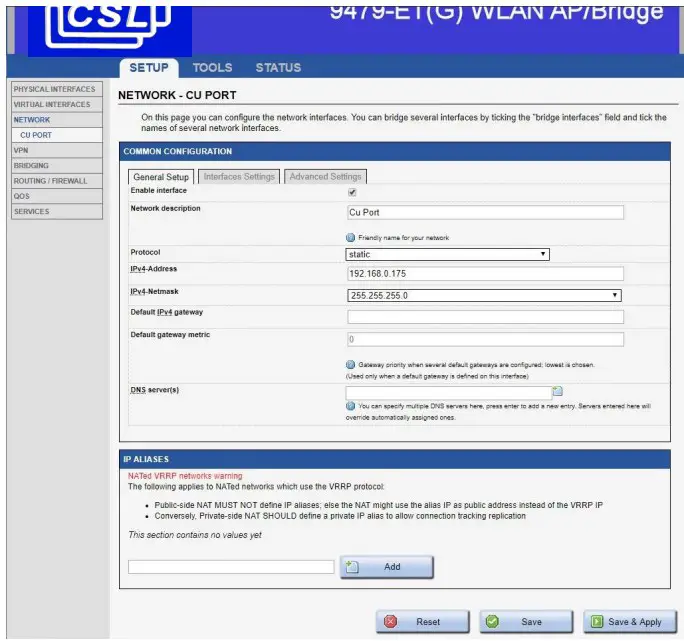Viewport: 684px width, 641px height.
Task: Open BRIDGING in the sidebar
Action: click(57, 165)
